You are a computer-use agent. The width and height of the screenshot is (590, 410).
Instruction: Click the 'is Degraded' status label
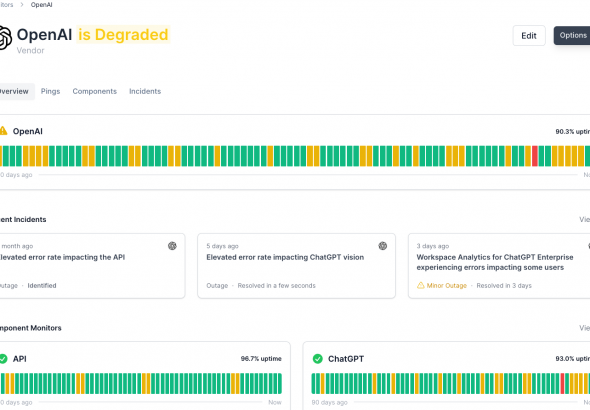coord(123,35)
